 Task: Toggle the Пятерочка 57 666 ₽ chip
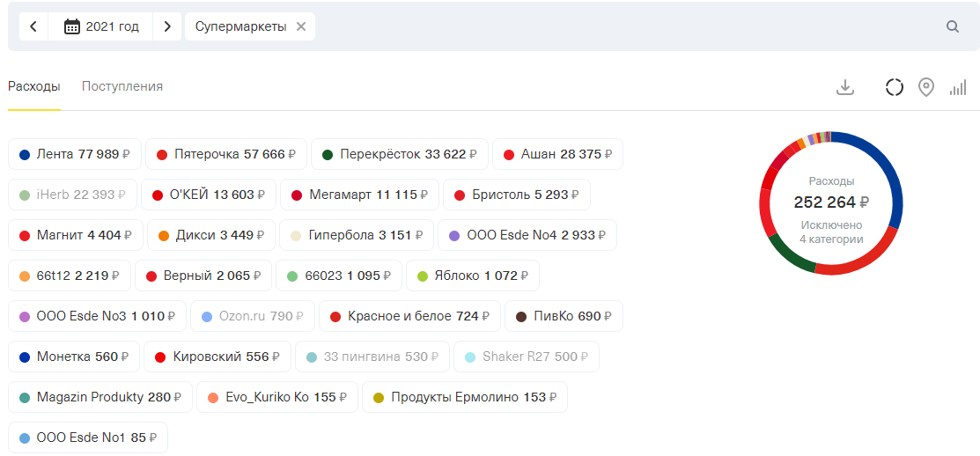click(x=226, y=154)
